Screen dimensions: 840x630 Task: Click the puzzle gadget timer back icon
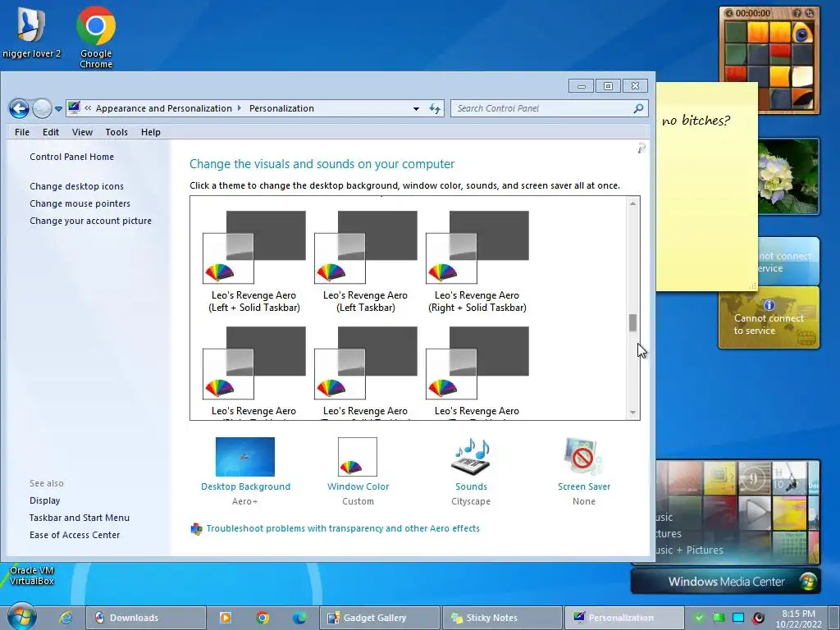click(728, 13)
